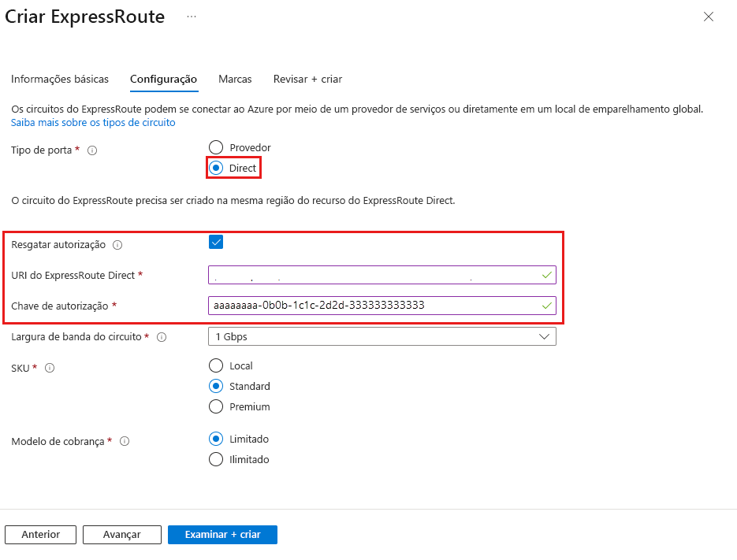Select the Provedor port type
This screenshot has width=737, height=560.
pos(216,147)
